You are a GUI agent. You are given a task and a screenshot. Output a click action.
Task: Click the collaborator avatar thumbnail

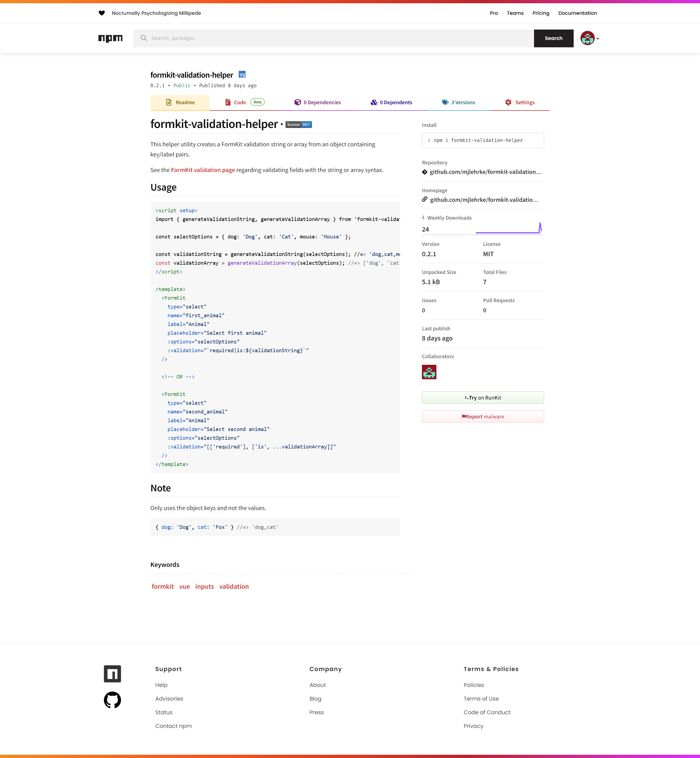click(x=429, y=372)
